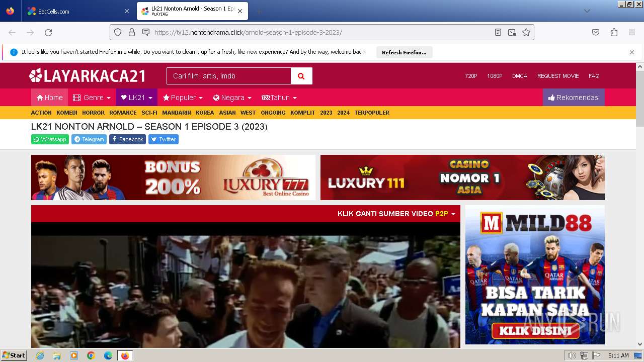Share via the Whatsapp button
The width and height of the screenshot is (644, 362).
(50, 139)
